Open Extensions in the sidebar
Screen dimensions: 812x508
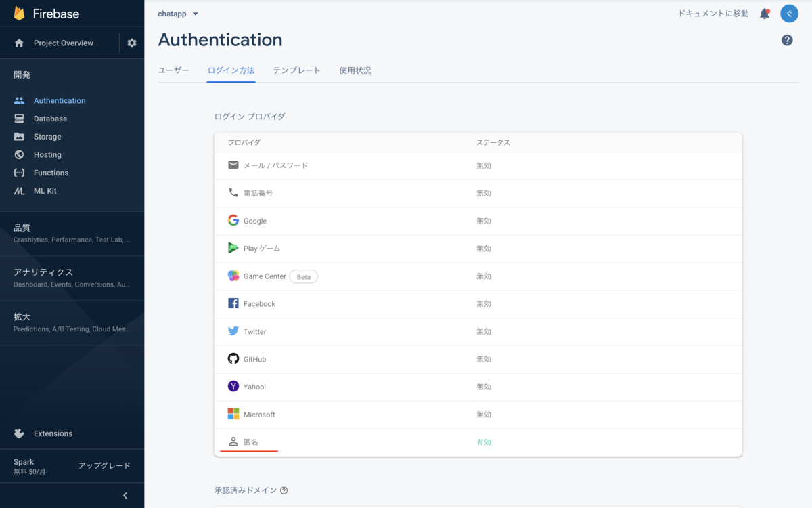click(53, 433)
